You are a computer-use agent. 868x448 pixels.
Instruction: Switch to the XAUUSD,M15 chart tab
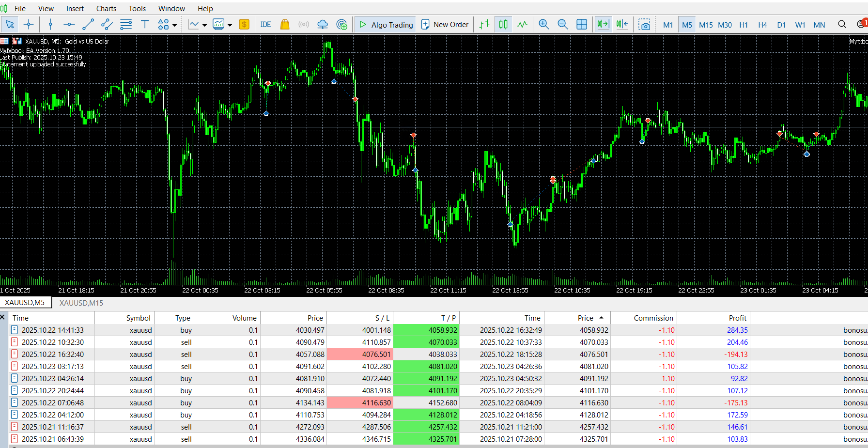81,303
